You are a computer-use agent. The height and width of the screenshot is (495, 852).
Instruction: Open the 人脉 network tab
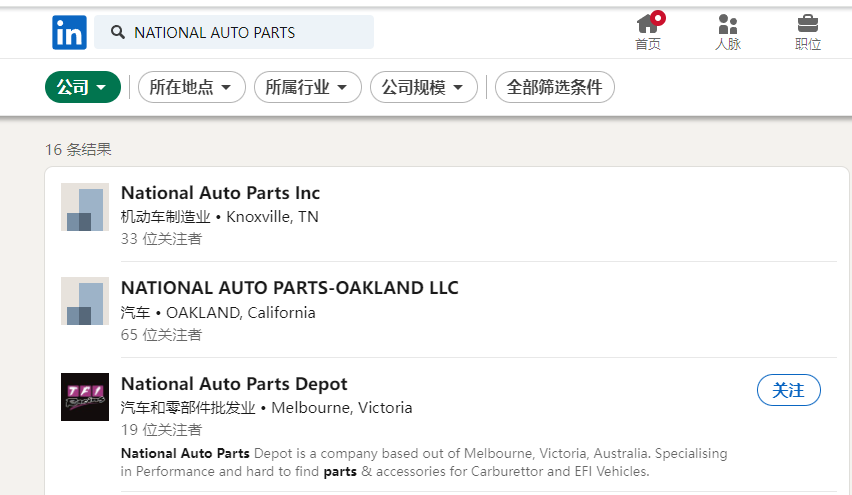[728, 32]
